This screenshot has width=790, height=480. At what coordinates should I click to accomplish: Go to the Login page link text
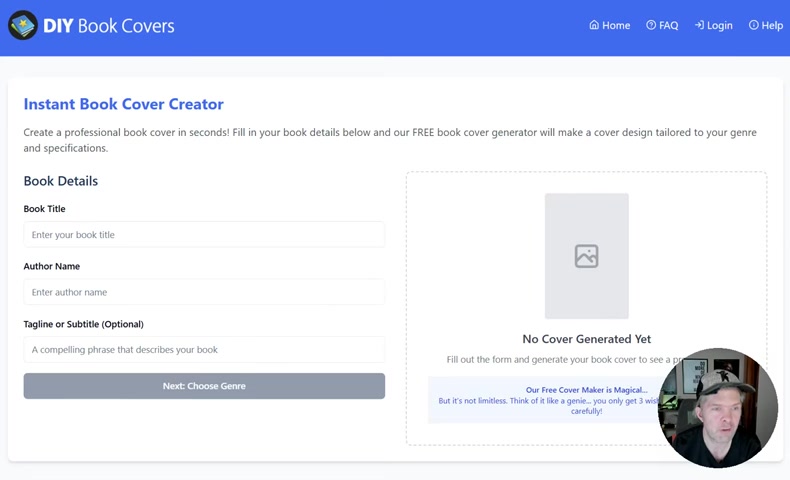720,26
